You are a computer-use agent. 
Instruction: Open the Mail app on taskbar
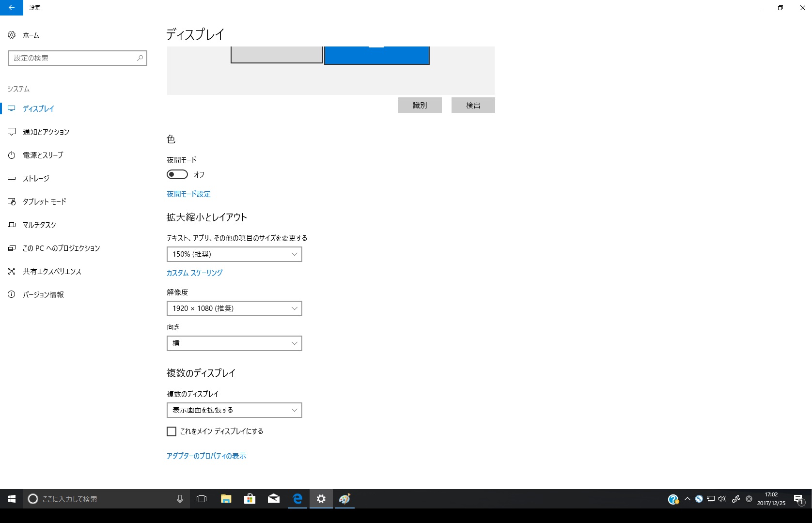(273, 499)
